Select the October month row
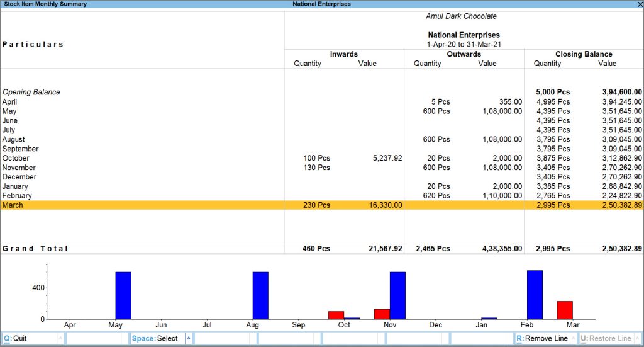644x347 pixels. [x=322, y=158]
